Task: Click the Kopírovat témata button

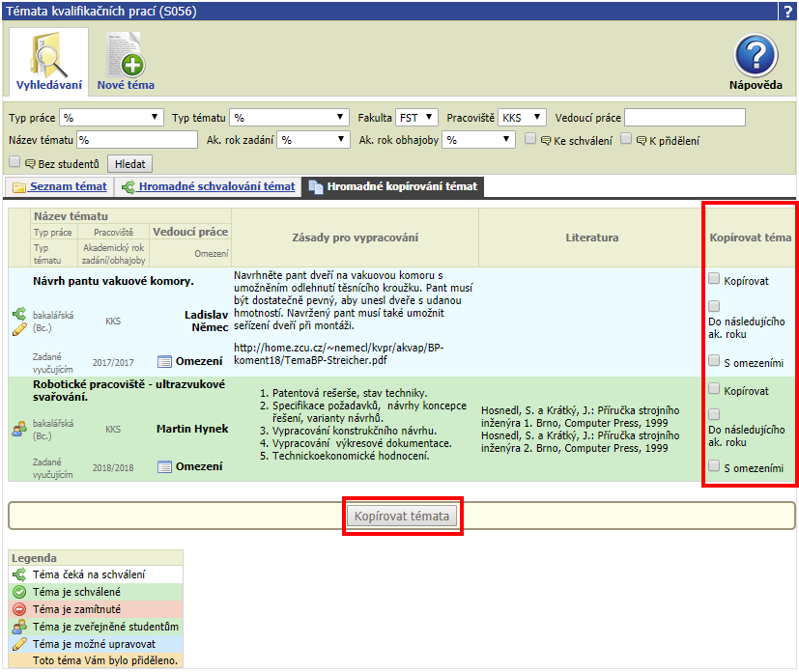Action: coord(402,517)
